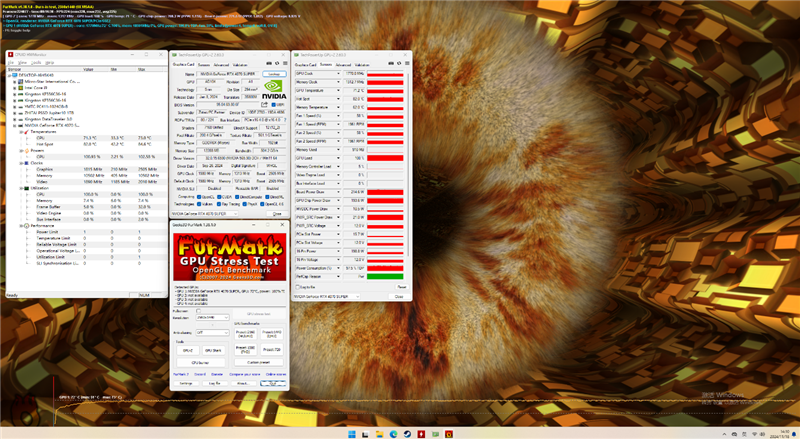The image size is (800, 439).
Task: Open GPU selector dropdown in left GPU-Z window
Action: pos(235,213)
